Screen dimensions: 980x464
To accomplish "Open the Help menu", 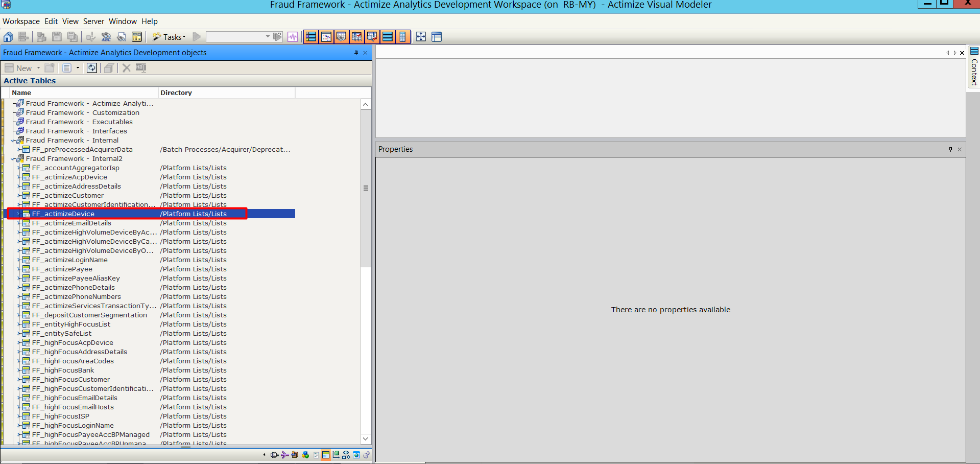I will [x=150, y=21].
